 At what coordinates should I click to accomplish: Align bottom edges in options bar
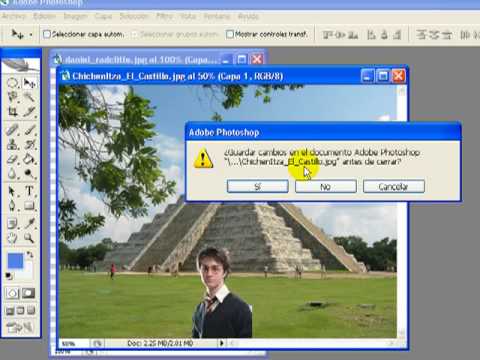(353, 34)
